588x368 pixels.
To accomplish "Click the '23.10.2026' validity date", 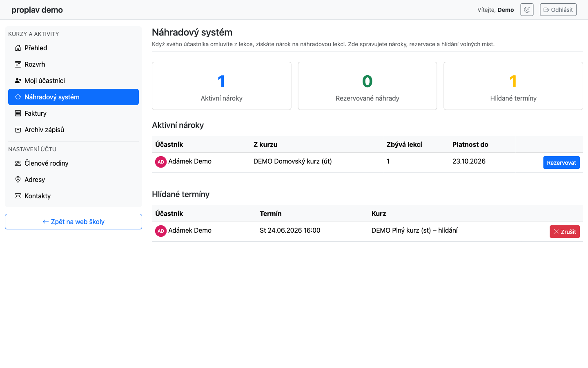I will click(469, 161).
